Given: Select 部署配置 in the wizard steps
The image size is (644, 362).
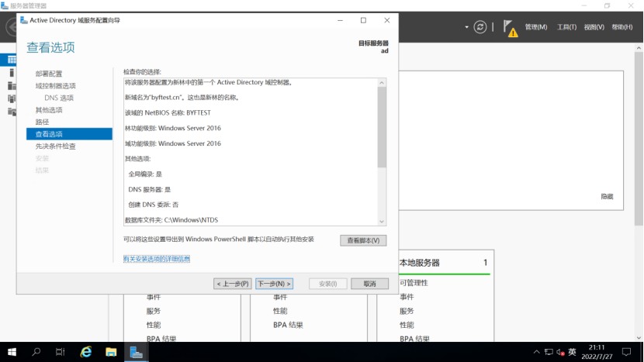Looking at the screenshot, I should point(49,74).
